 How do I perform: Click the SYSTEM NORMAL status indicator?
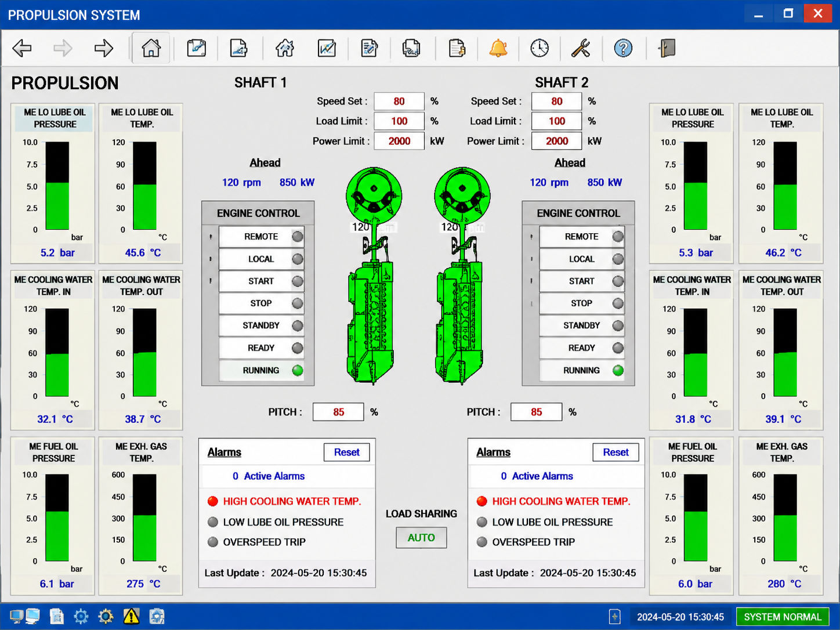point(783,617)
